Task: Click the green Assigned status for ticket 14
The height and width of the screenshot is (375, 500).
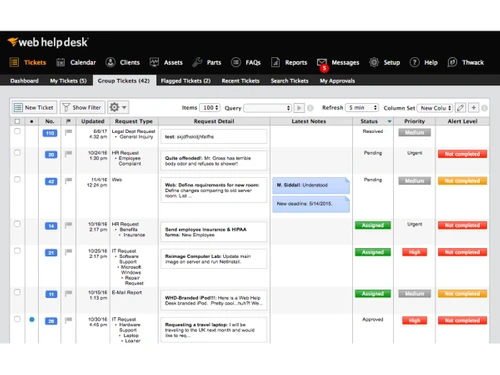Action: click(x=373, y=225)
